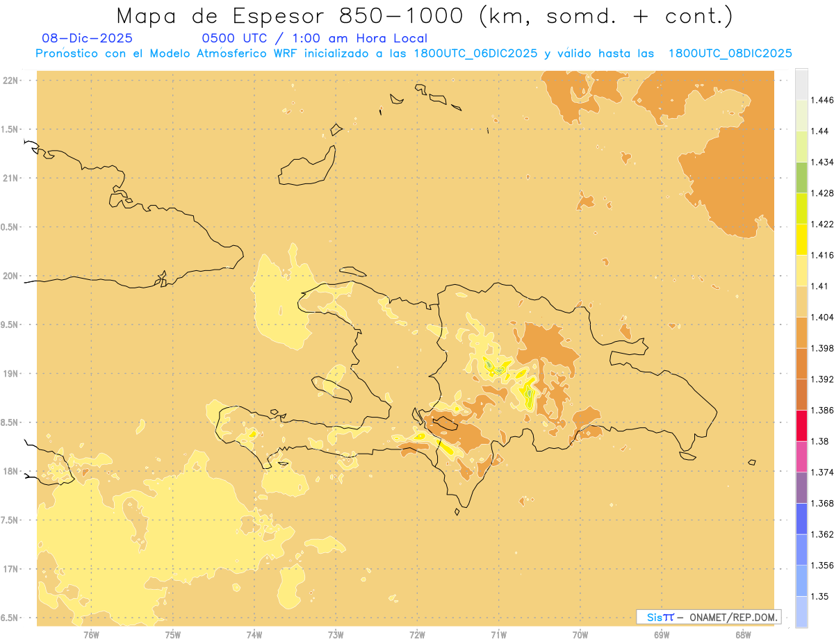This screenshot has height=644, width=834.
Task: Select the 21N latitude label
Action: point(10,179)
